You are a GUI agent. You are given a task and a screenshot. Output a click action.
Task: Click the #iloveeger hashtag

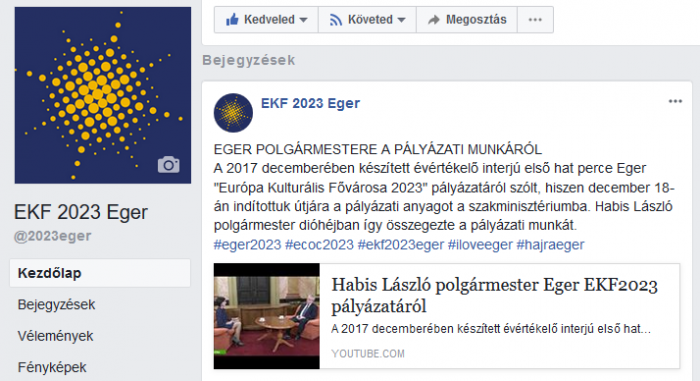tap(480, 245)
